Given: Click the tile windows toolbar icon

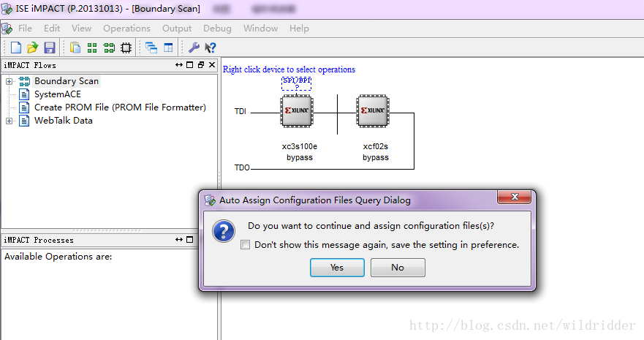Looking at the screenshot, I should click(x=168, y=48).
